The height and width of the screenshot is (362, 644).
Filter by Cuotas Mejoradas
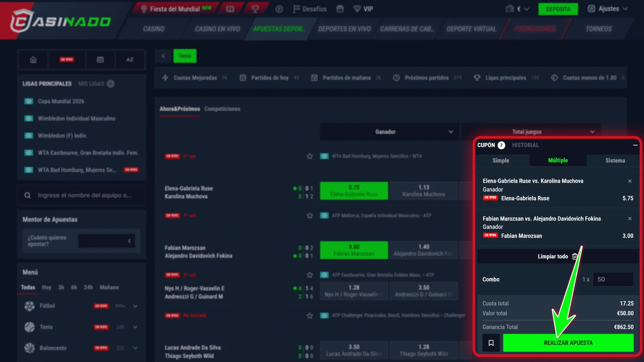195,78
